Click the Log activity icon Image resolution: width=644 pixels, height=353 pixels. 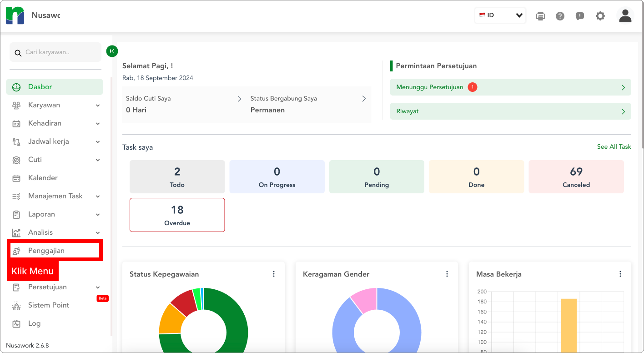click(x=16, y=324)
